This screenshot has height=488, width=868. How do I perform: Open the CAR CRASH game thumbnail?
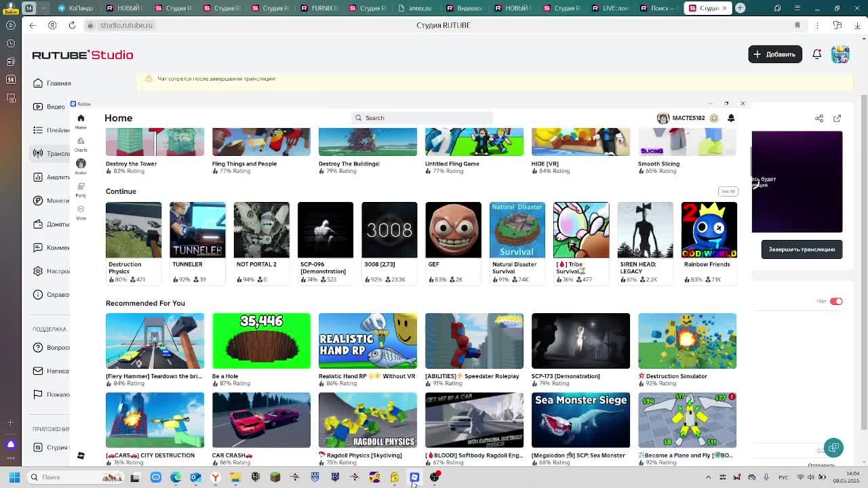point(261,420)
